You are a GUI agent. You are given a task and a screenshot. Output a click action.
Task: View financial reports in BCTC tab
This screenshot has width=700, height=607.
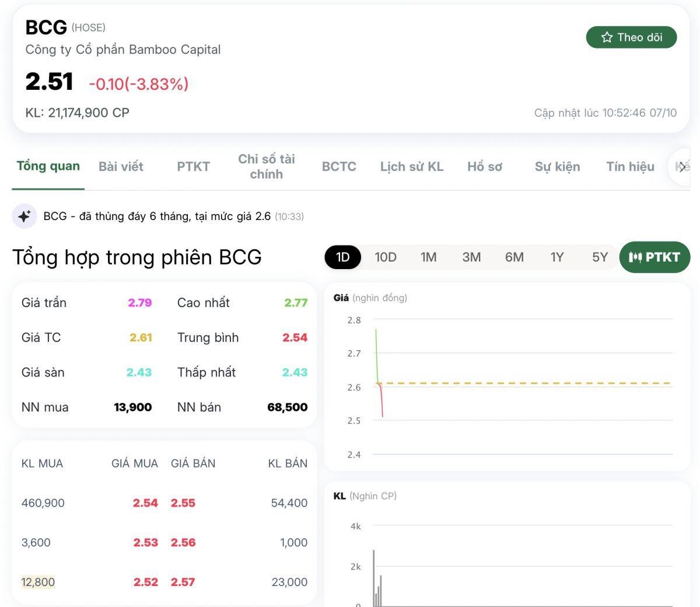(x=338, y=166)
